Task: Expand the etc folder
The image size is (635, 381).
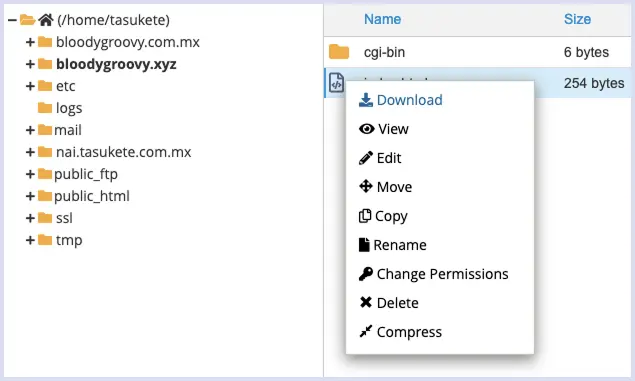Action: 30,86
